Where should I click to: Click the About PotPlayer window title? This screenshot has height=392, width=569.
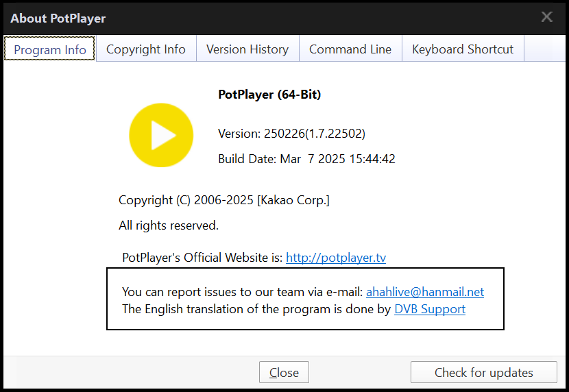(58, 18)
